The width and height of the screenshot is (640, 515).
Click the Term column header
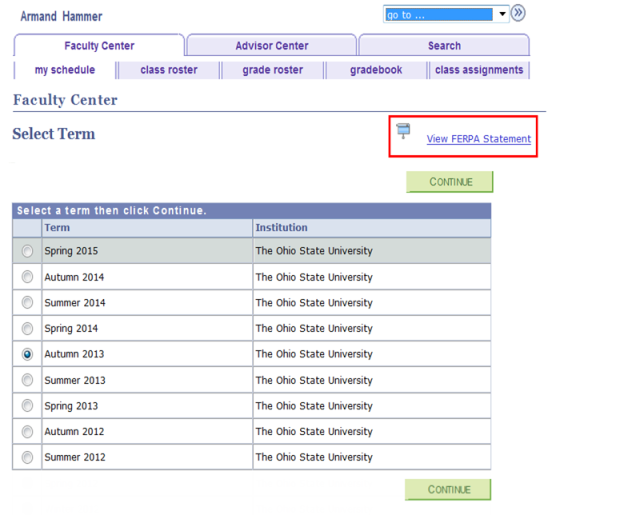(147, 228)
